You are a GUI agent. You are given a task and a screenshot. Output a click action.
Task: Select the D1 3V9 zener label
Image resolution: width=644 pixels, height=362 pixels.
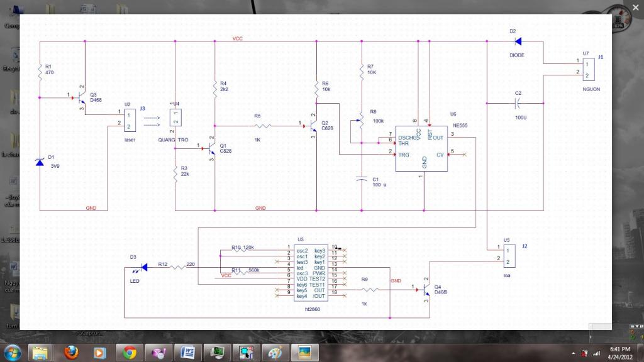point(54,162)
